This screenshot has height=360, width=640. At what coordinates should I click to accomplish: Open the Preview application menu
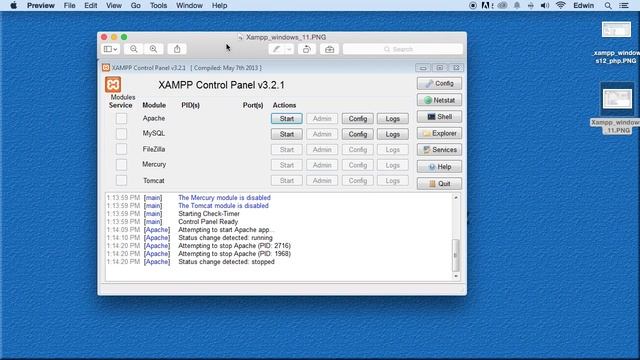[41, 5]
